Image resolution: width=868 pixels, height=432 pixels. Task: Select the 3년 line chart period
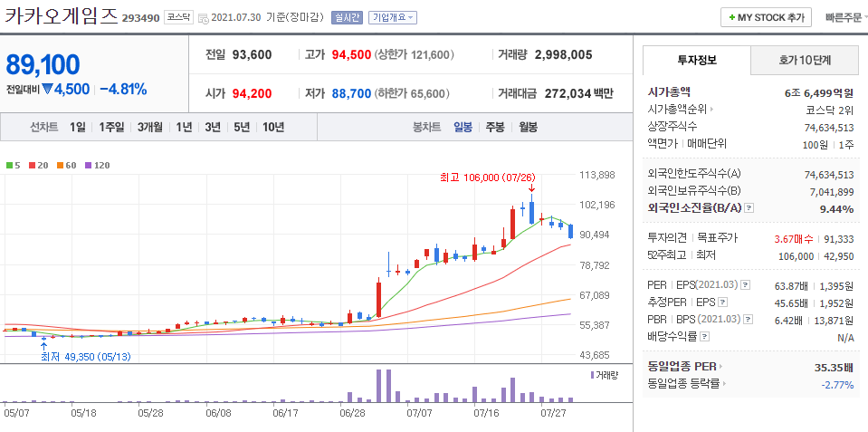coord(213,128)
